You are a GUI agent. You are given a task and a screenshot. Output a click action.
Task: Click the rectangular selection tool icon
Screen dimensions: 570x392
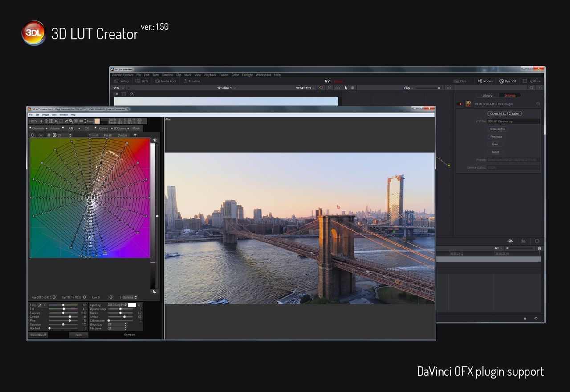(x=61, y=121)
